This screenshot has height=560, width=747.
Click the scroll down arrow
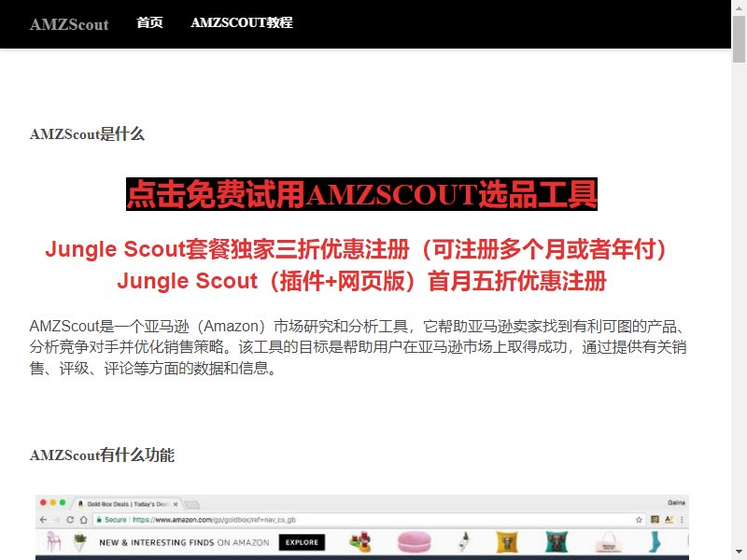point(739,553)
